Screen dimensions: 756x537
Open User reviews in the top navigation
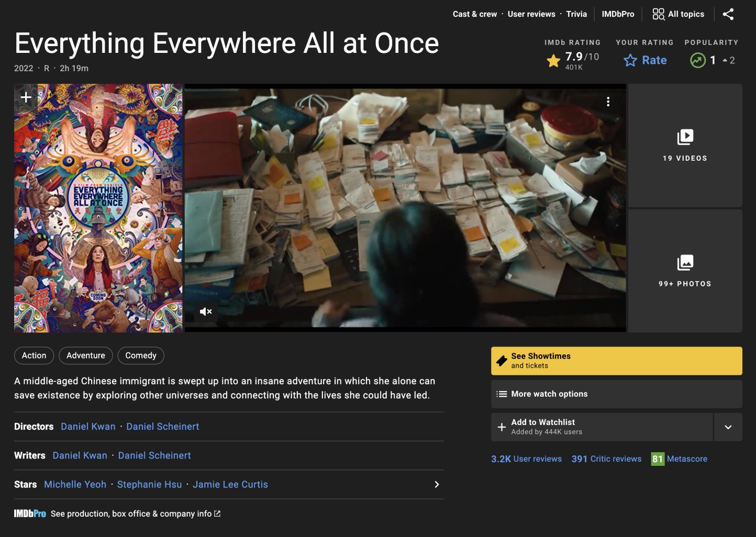tap(531, 14)
